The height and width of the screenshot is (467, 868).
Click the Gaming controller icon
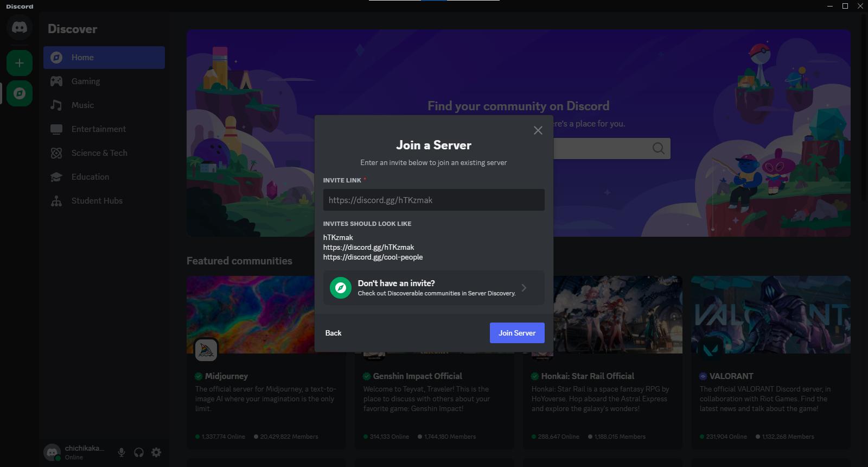click(x=56, y=81)
